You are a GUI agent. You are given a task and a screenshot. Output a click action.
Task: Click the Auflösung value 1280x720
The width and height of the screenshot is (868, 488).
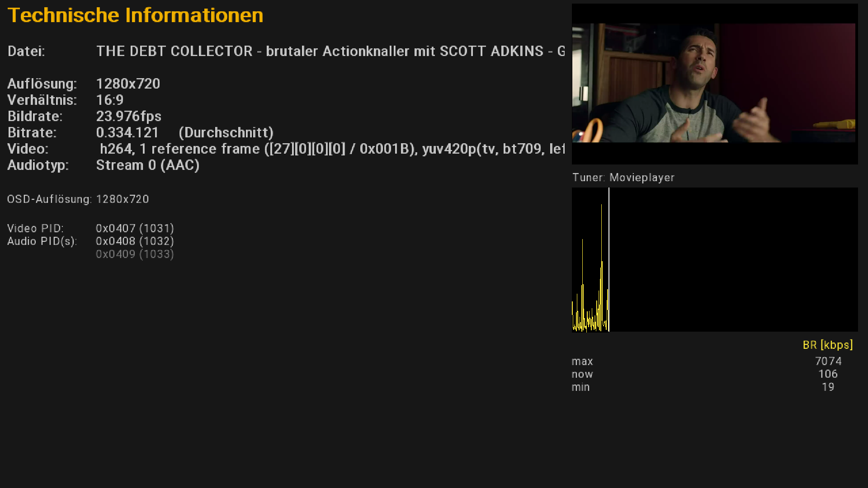point(128,84)
